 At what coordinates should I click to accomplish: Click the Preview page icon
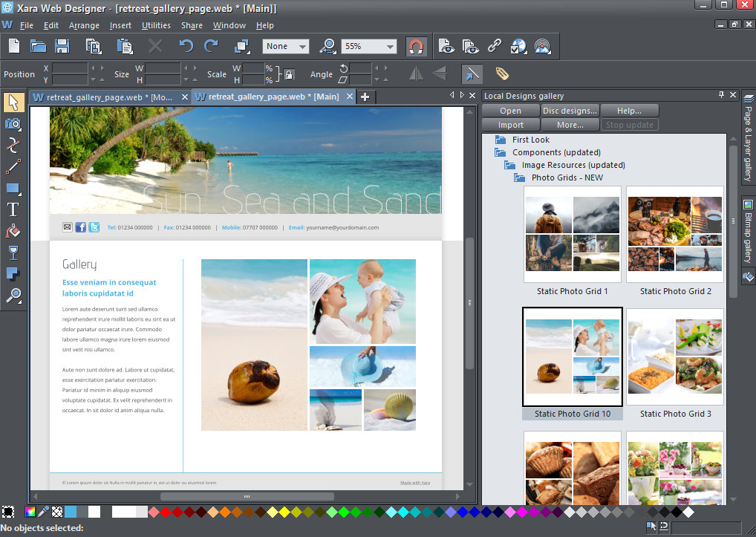(446, 46)
